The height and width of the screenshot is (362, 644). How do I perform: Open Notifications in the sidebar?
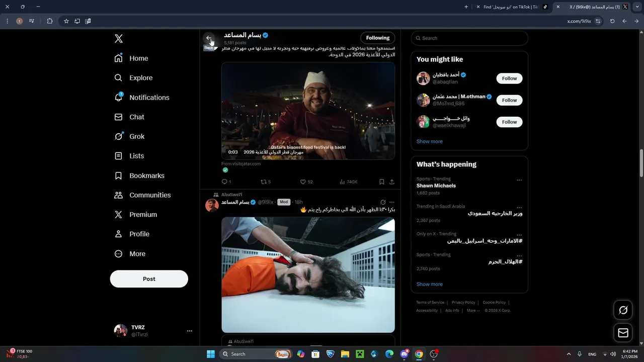[x=142, y=98]
